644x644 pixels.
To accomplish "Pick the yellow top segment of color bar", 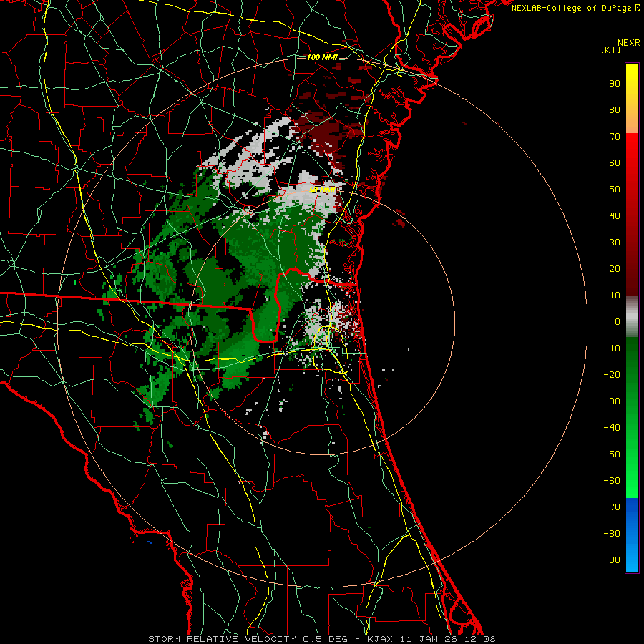I will tap(632, 99).
